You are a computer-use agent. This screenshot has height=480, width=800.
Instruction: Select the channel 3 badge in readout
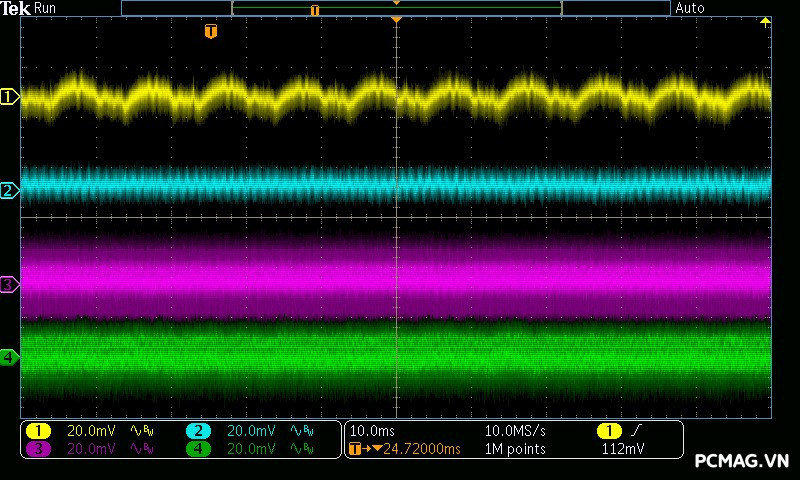point(38,449)
